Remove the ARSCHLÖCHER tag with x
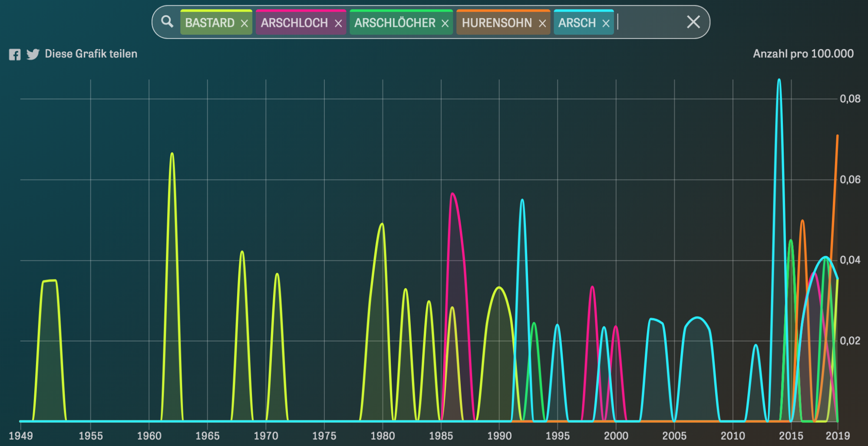 pyautogui.click(x=445, y=23)
